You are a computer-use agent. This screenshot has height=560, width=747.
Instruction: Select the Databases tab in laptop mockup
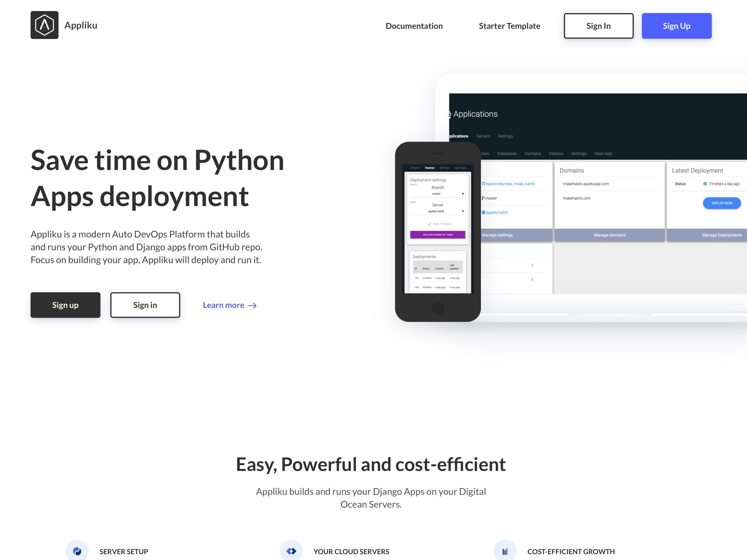[507, 154]
